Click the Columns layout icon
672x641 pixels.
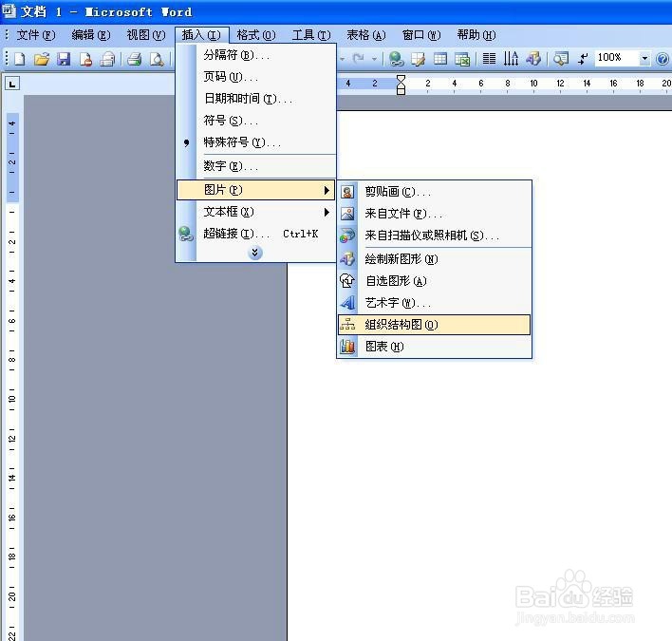coord(489,59)
